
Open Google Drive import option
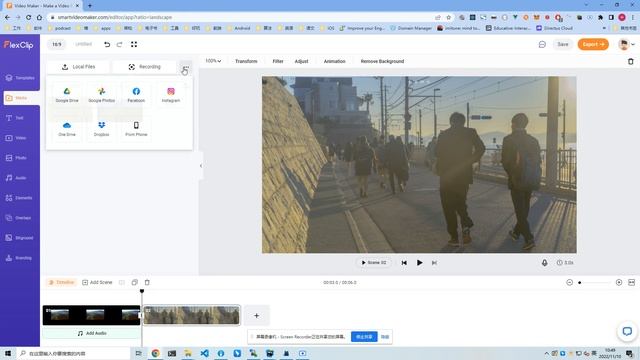coord(67,95)
